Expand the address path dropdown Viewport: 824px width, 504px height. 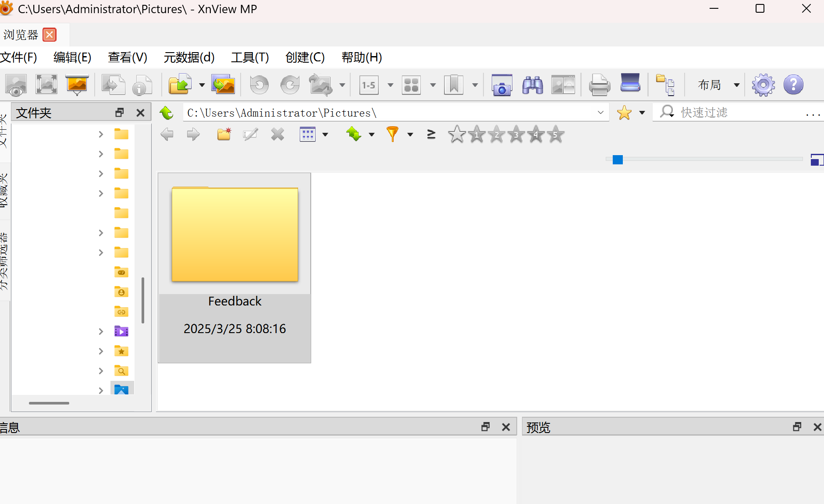pyautogui.click(x=600, y=113)
